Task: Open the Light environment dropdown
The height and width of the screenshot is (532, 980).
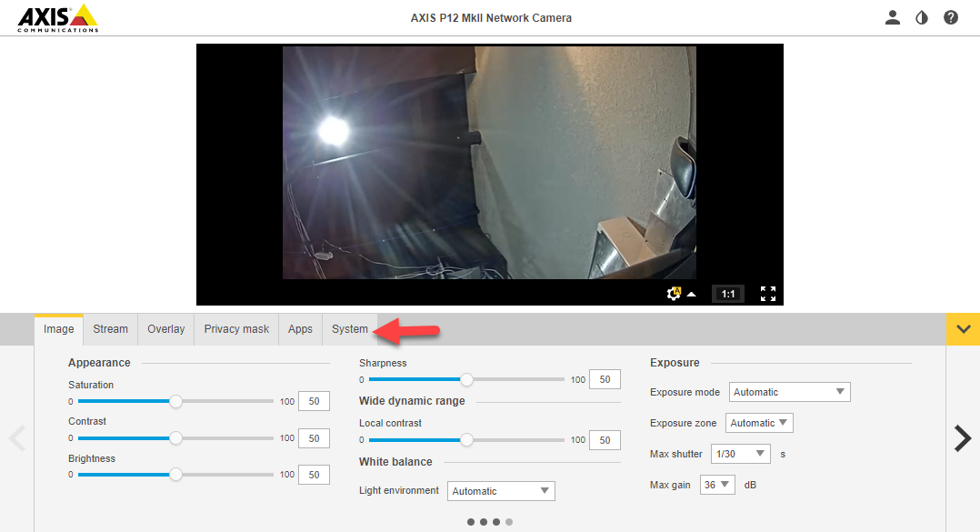Action: point(501,491)
